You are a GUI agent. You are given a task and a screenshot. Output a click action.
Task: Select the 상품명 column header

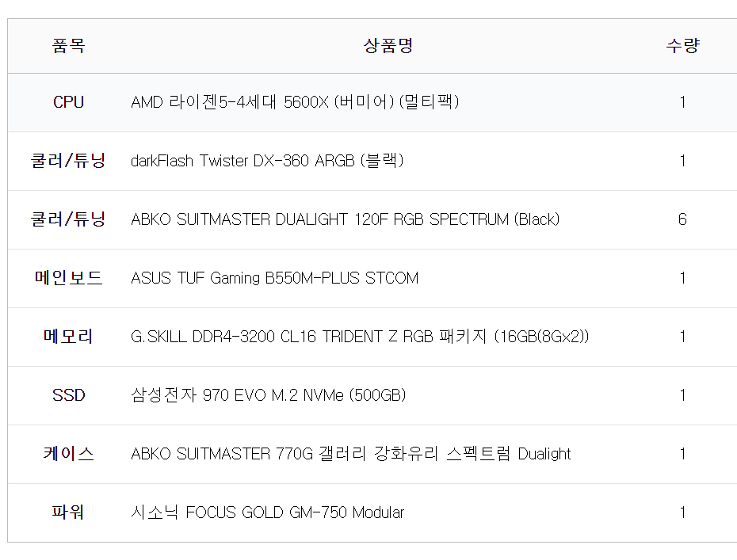[388, 46]
